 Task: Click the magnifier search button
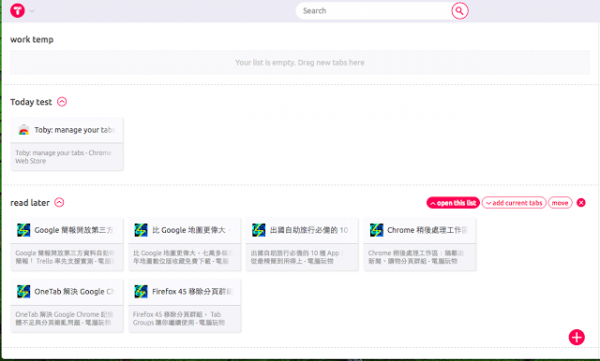point(460,11)
